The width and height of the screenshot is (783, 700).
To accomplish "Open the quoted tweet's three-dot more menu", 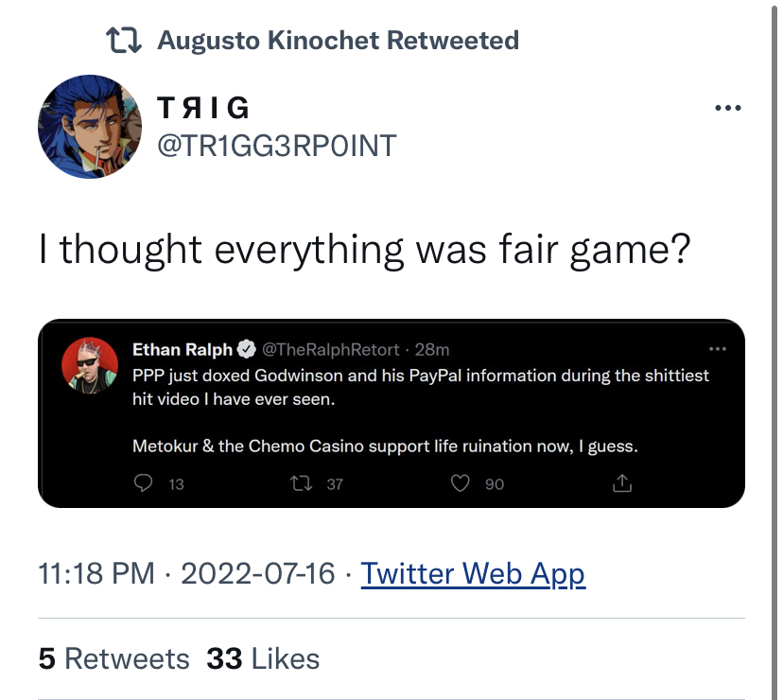I will coord(718,349).
